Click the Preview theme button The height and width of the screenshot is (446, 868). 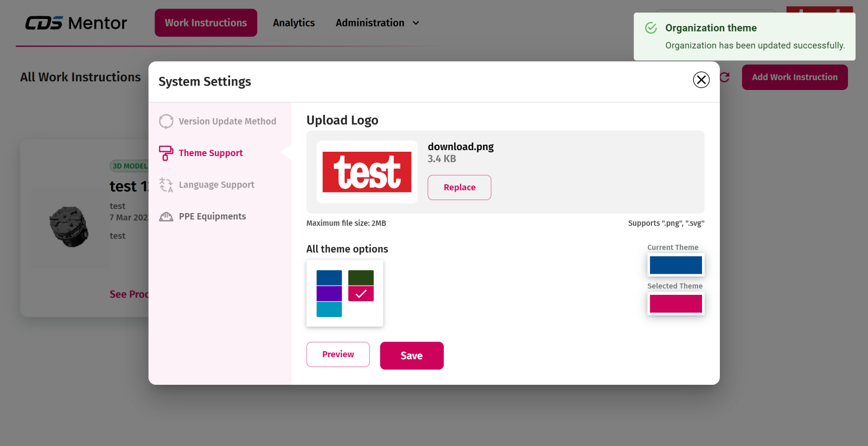pos(338,354)
